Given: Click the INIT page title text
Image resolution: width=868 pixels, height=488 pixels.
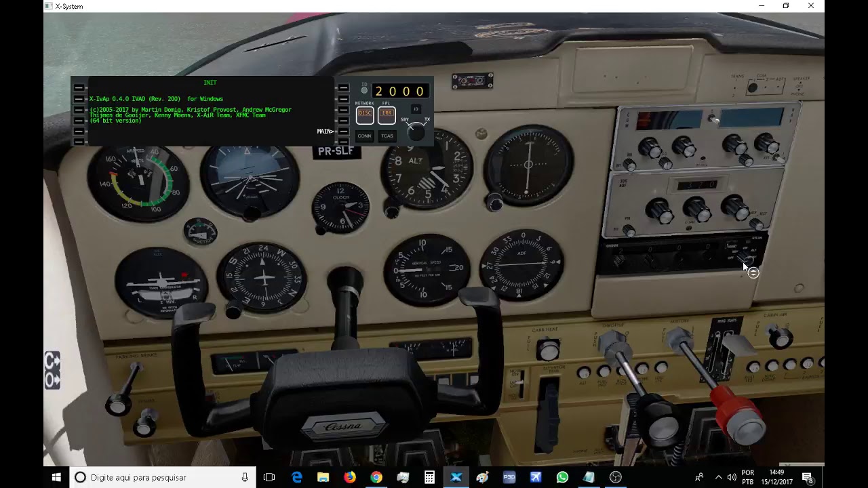Looking at the screenshot, I should click(210, 83).
